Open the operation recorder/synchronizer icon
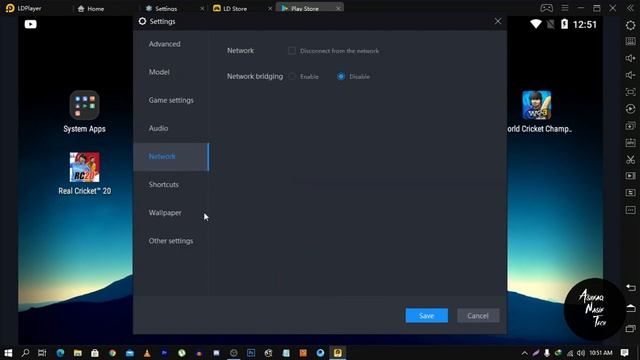Screen dimensions: 640x360 630,109
